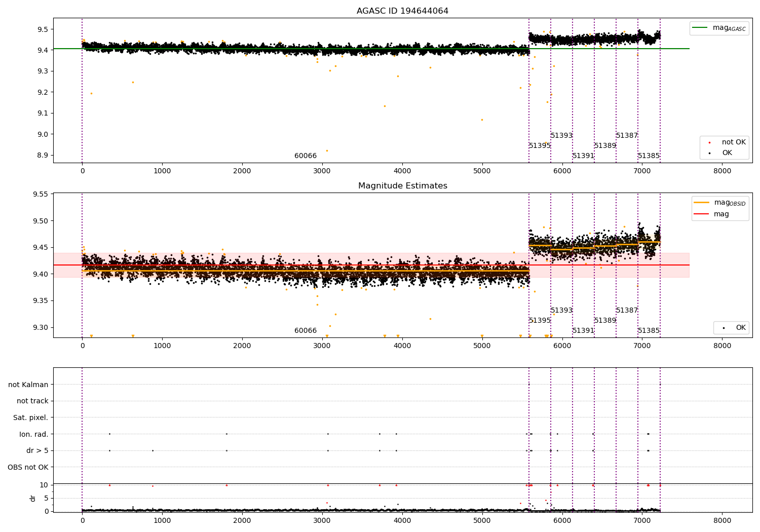Screen dimensions: 760x532
Task: Select the green mag AGASC legend entry
Action: tap(719, 28)
